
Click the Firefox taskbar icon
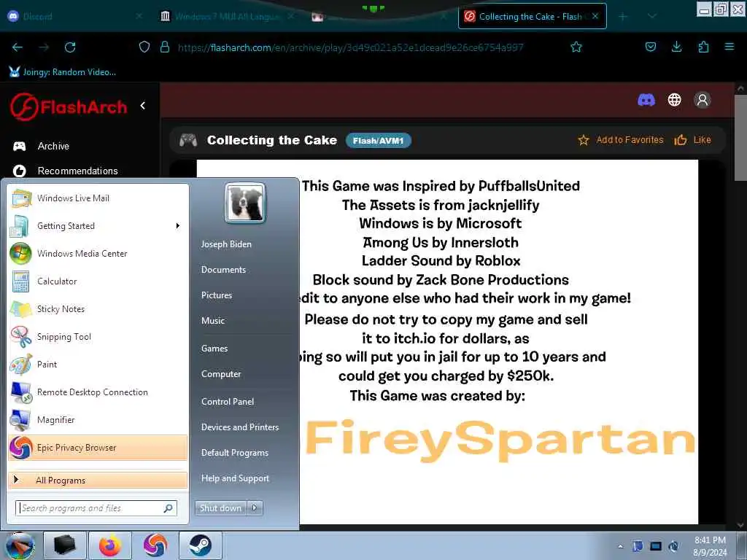[x=110, y=545]
